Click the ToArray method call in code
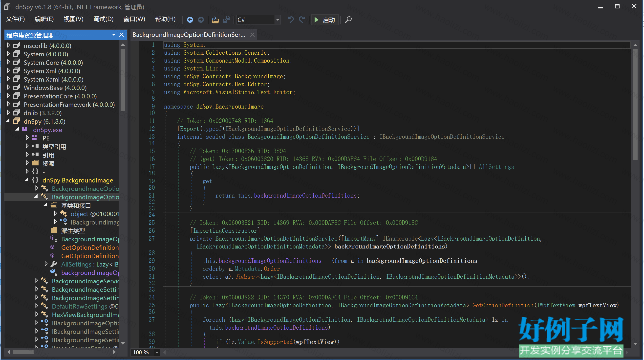Screen dimensions: 644x360 [x=246, y=277]
